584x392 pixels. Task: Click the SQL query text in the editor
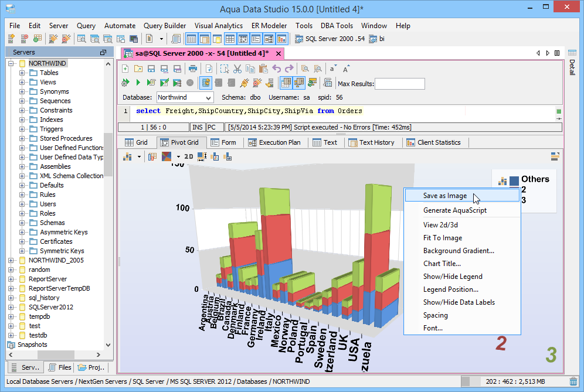[x=249, y=111]
